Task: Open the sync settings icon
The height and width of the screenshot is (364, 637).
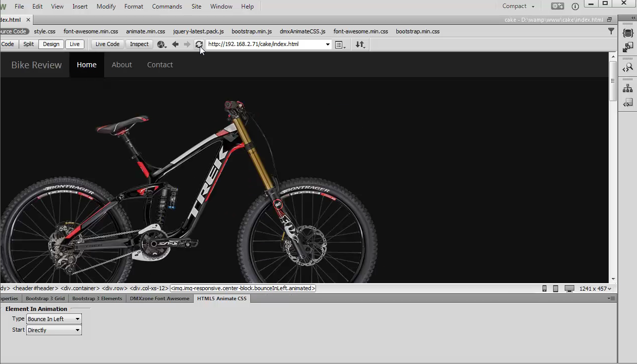Action: pyautogui.click(x=558, y=7)
